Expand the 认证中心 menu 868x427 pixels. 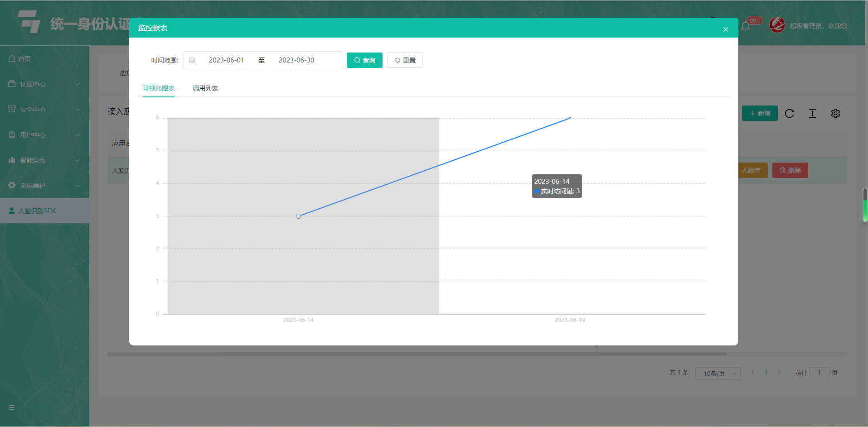pos(44,84)
